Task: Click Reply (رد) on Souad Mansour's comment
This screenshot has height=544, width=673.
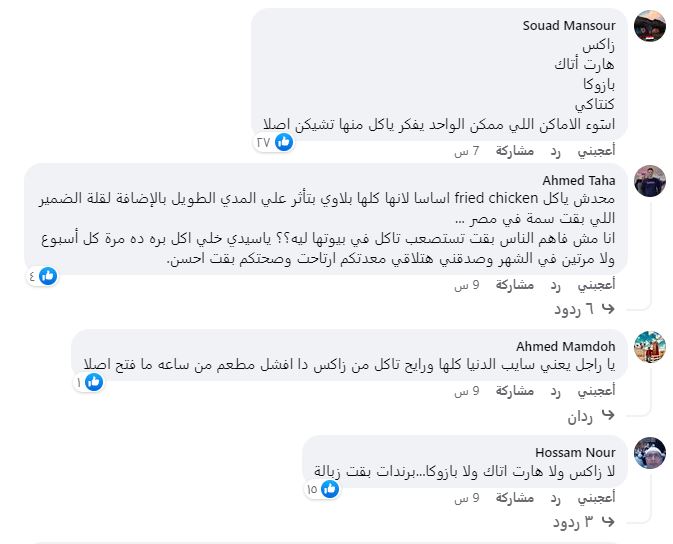Action: 555,151
